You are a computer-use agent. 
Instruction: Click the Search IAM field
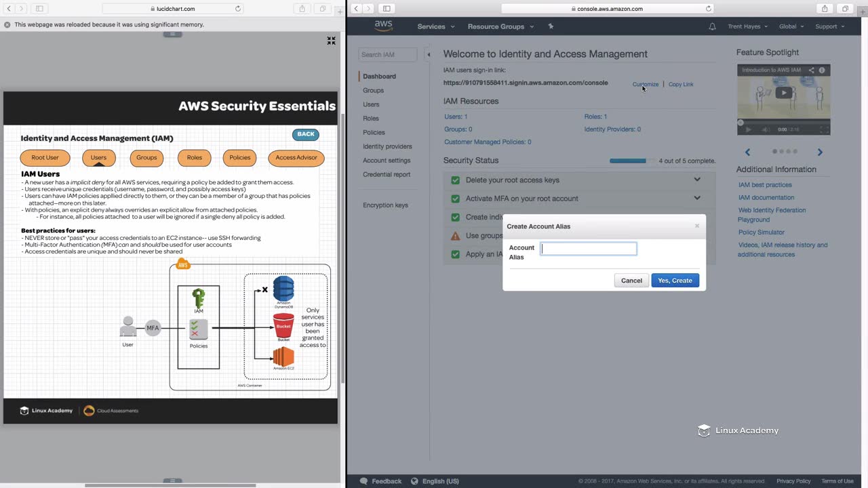(x=387, y=54)
